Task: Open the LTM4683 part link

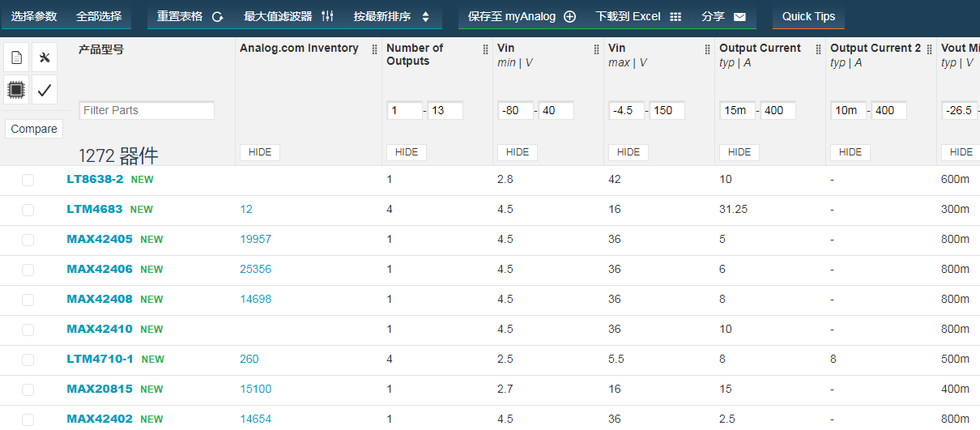Action: click(95, 209)
